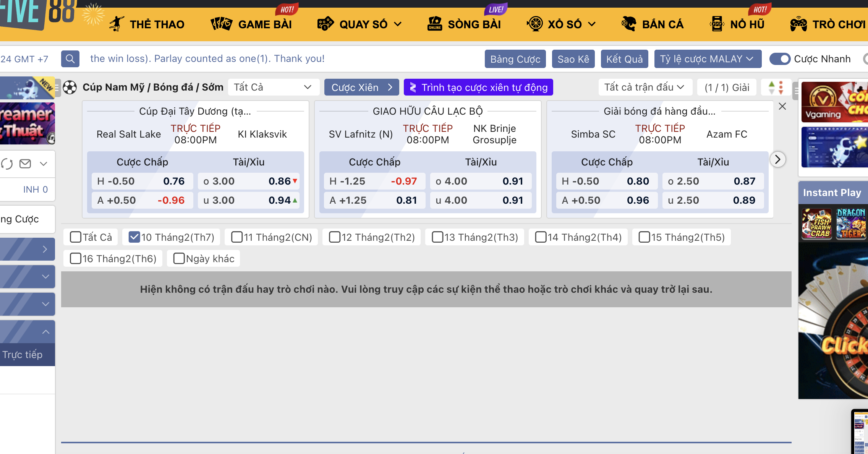Open the envelope messages icon
Image resolution: width=868 pixels, height=454 pixels.
click(25, 164)
